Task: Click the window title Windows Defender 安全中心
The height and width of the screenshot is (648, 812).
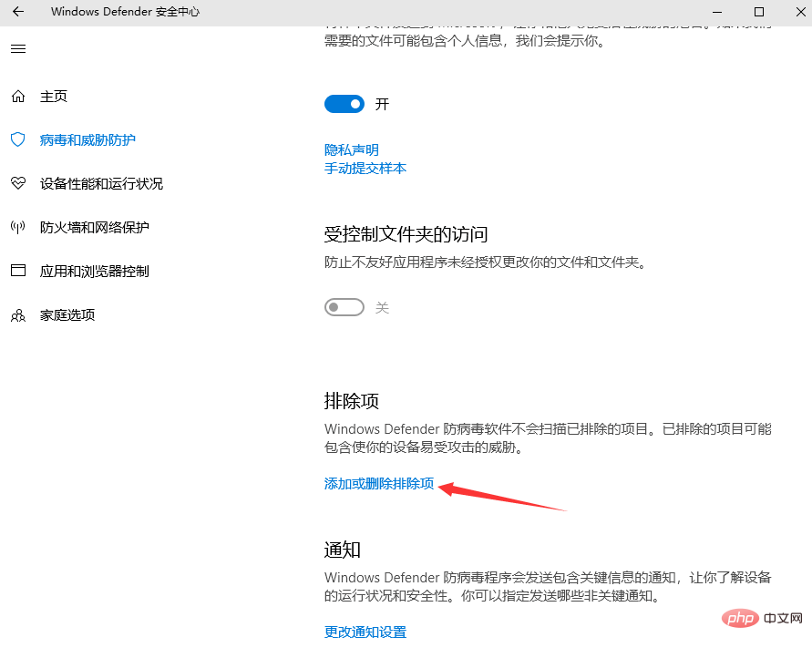Action: pyautogui.click(x=125, y=12)
